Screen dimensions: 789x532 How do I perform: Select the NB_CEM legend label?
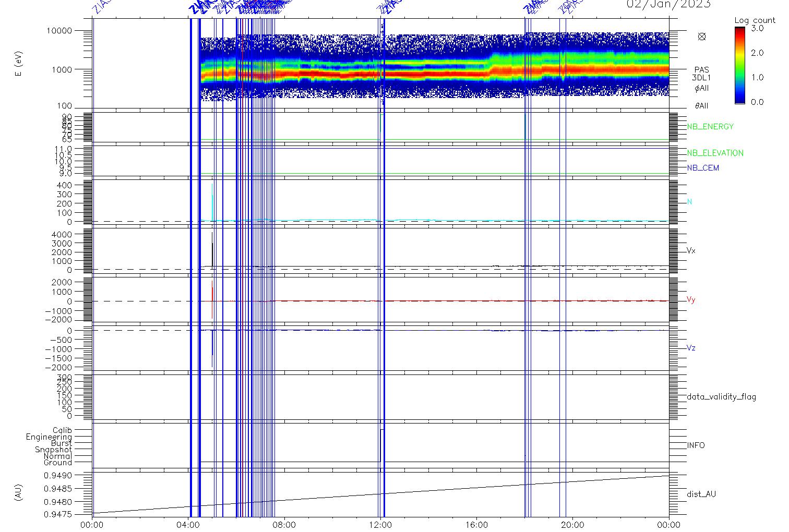pyautogui.click(x=703, y=168)
